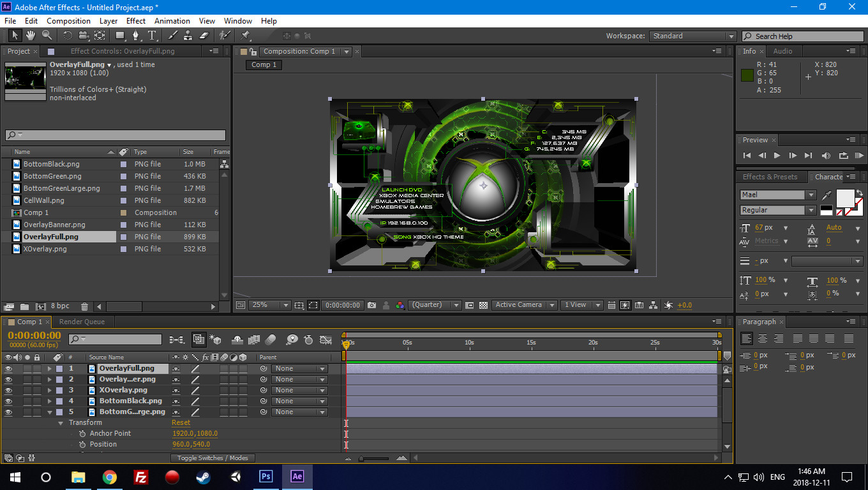
Task: Open the Composition Mini-Flowchart in timeline
Action: (x=177, y=339)
